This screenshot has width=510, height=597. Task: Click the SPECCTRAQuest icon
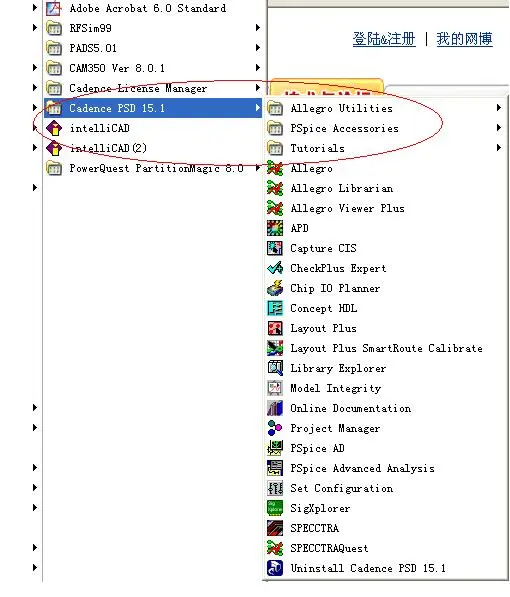pos(275,548)
